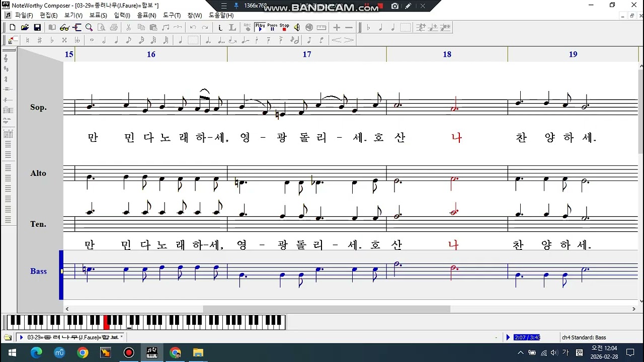Zoom in with the plus icon

pyautogui.click(x=337, y=27)
